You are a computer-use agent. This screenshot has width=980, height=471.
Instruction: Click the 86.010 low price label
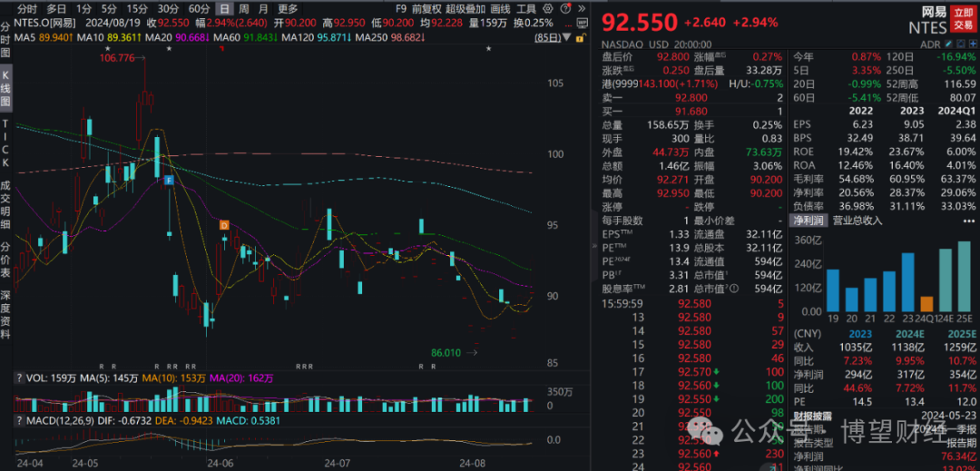(445, 353)
